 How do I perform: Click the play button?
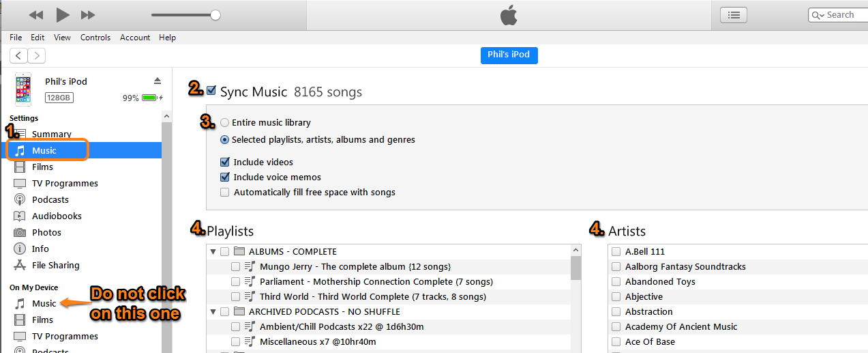[x=63, y=14]
